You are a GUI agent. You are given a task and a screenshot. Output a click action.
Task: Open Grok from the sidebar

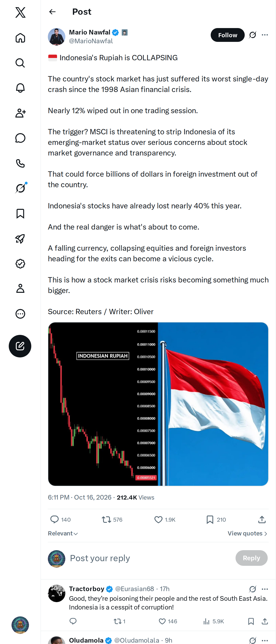point(20,188)
